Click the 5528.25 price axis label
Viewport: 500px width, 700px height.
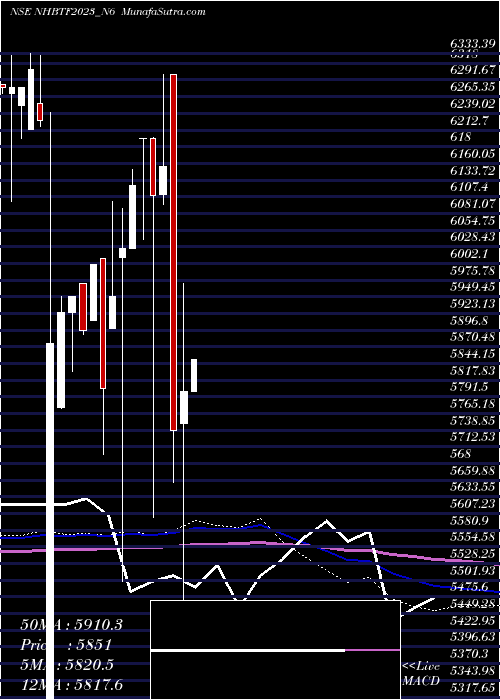(x=472, y=554)
